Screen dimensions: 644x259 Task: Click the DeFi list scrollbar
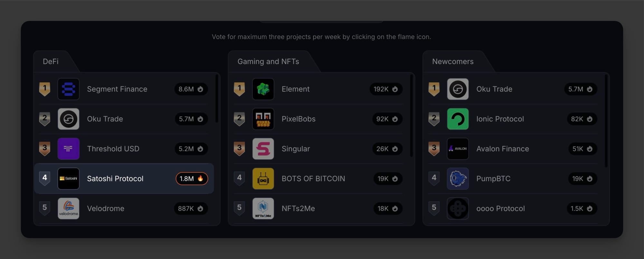point(217,99)
